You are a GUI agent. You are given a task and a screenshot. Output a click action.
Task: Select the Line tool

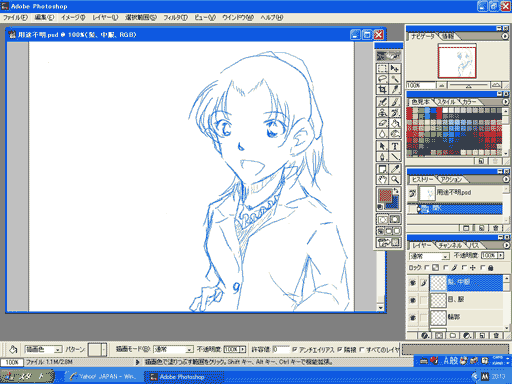tap(395, 157)
